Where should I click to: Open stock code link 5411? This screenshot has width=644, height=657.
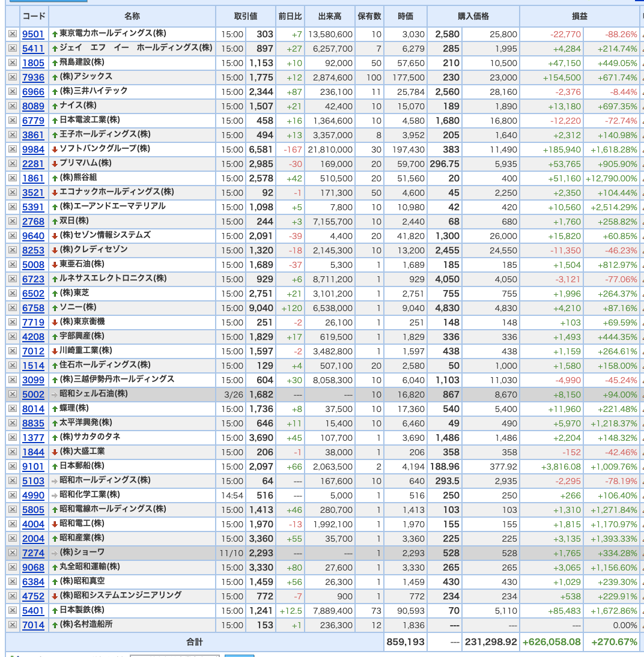click(33, 49)
